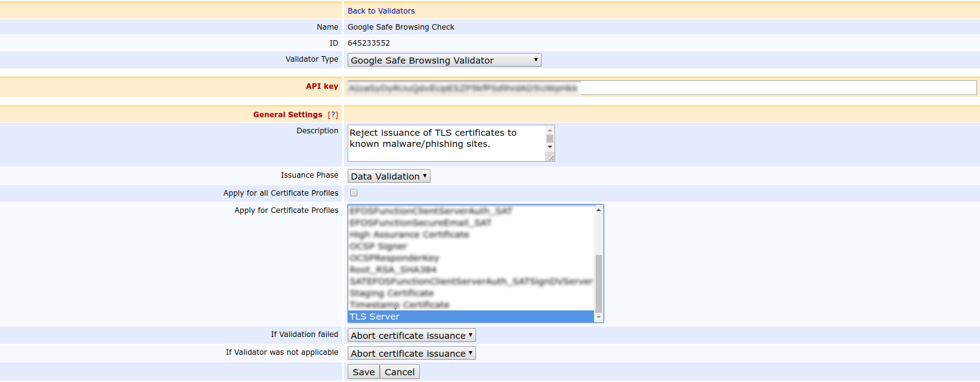Save the validator settings
The image size is (980, 382).
pos(363,372)
